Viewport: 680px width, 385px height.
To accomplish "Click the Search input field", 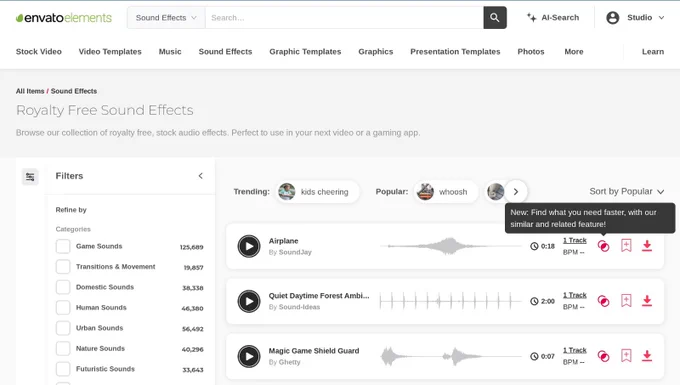I will [x=344, y=18].
